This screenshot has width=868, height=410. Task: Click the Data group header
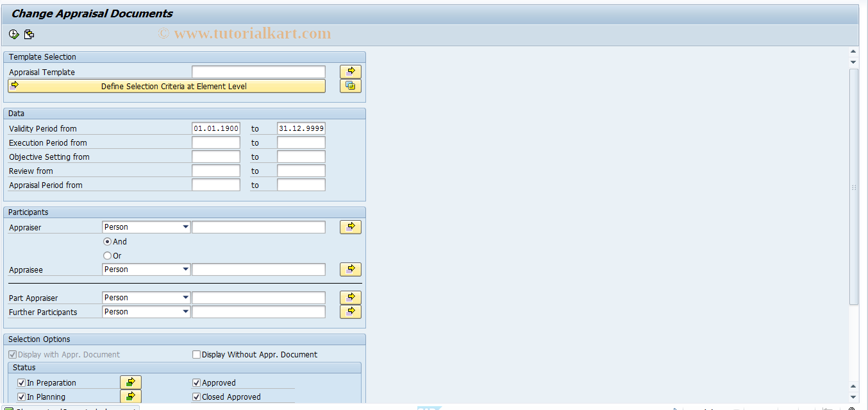(185, 113)
